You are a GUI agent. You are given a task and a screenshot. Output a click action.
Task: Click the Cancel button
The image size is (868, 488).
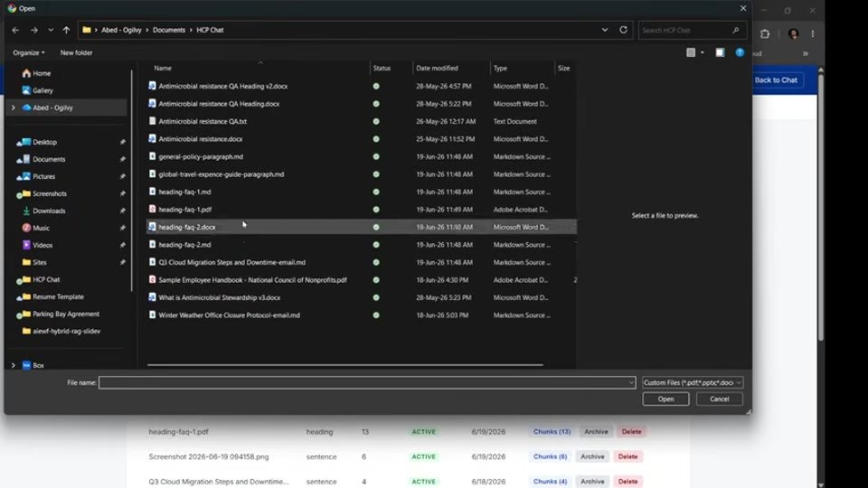719,399
